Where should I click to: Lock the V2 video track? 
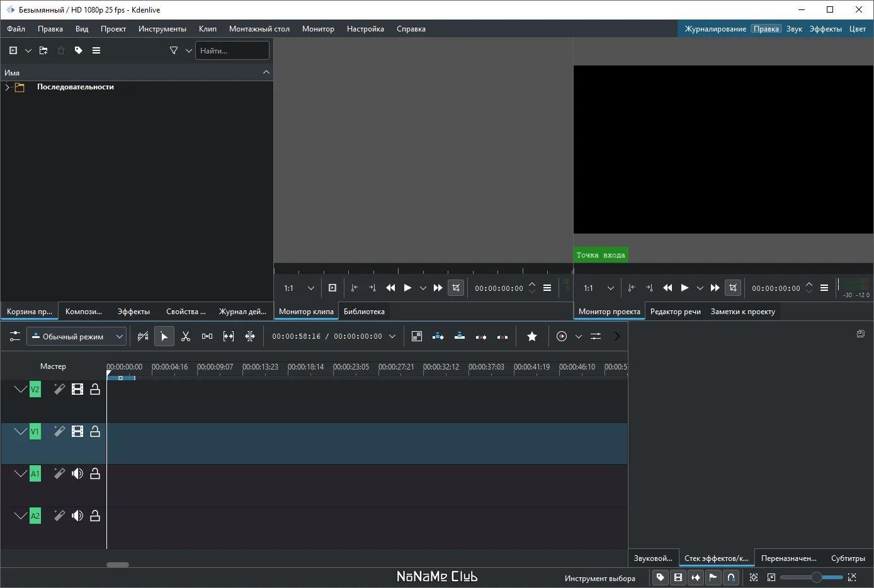[x=95, y=390]
